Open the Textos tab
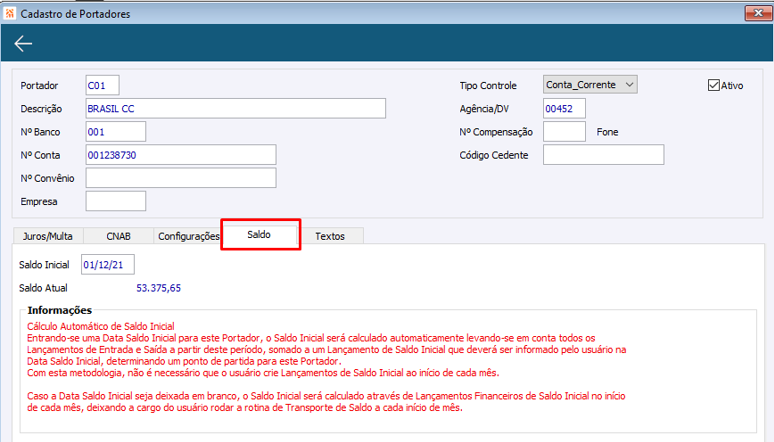The height and width of the screenshot is (442, 774). (330, 236)
